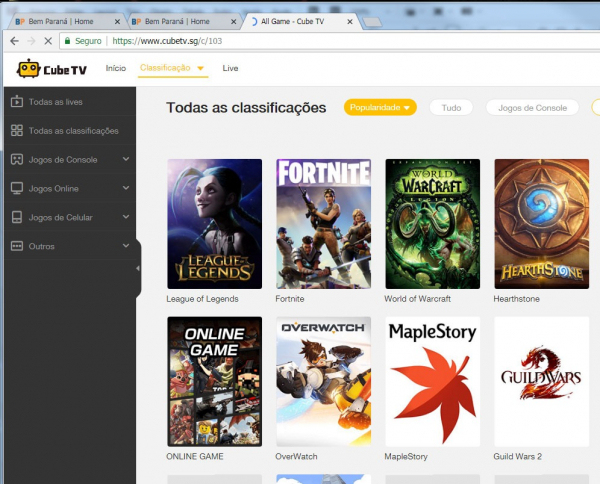Open Todas as classificações in sidebar
Screen dimensions: 600x484
(73, 131)
